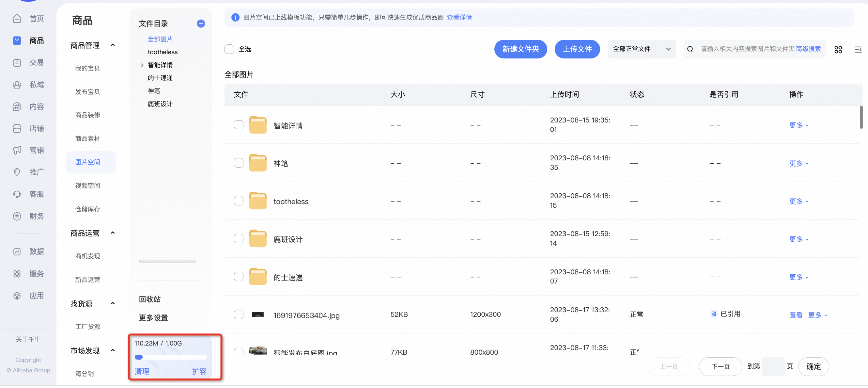
Task: Open the 服务 services icon
Action: (17, 274)
